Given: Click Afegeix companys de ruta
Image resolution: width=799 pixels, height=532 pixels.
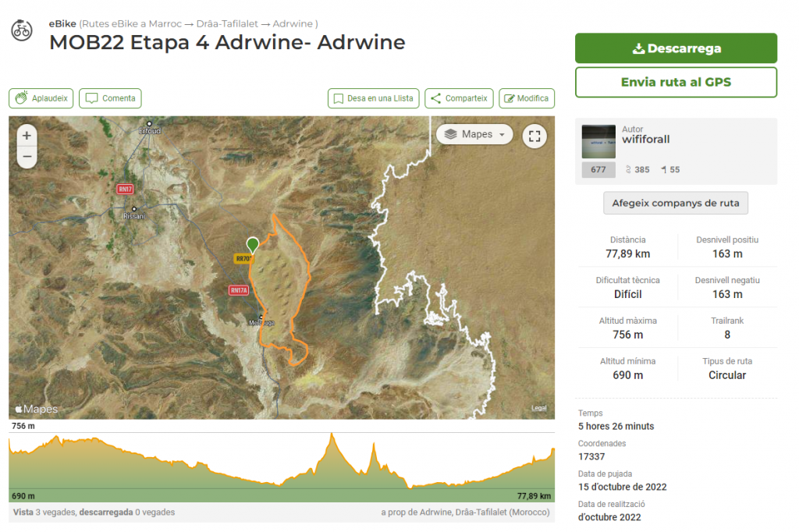Looking at the screenshot, I should click(x=676, y=203).
